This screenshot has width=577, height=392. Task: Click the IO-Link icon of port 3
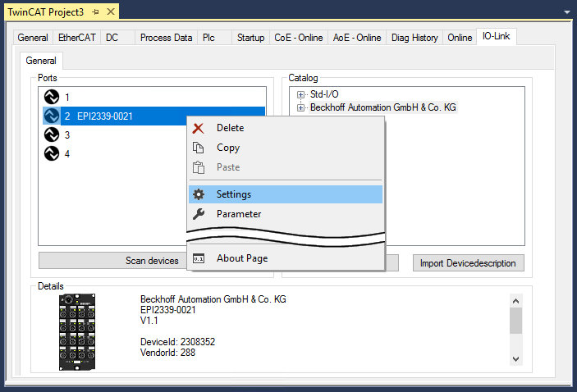52,134
